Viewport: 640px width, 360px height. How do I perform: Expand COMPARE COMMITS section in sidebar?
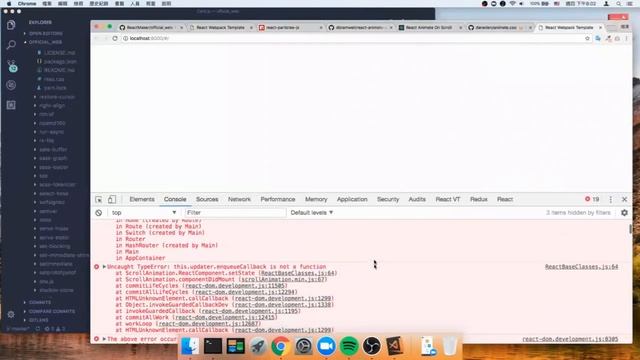pyautogui.click(x=49, y=311)
